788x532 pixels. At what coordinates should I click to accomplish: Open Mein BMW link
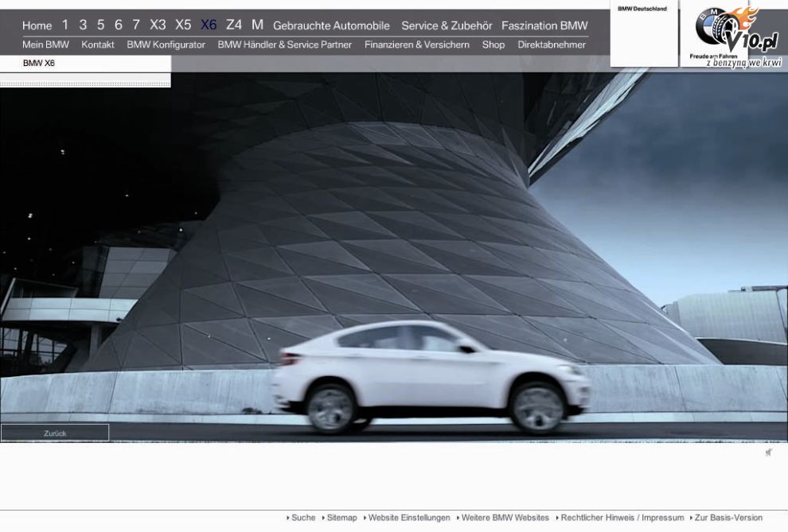45,45
